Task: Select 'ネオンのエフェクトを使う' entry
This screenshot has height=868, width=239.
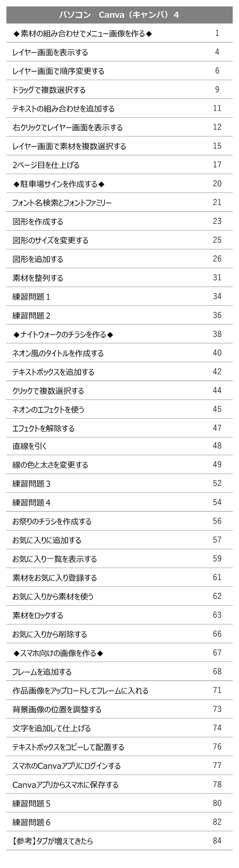Action: pyautogui.click(x=48, y=410)
